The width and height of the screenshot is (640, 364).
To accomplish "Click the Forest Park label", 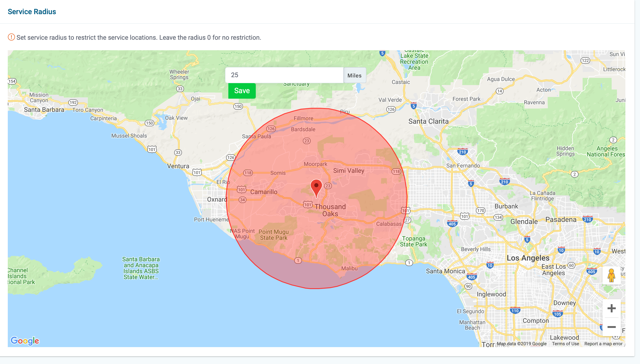I will [x=466, y=99].
